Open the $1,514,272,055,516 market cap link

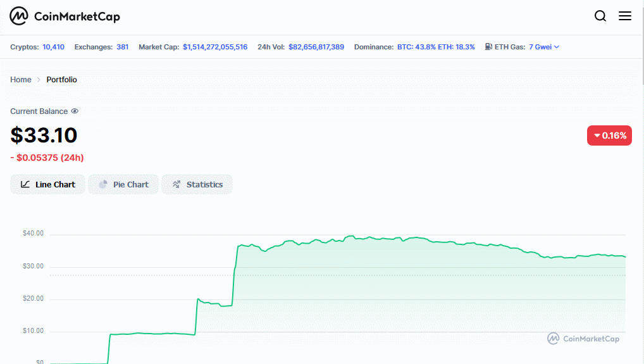[x=215, y=47]
